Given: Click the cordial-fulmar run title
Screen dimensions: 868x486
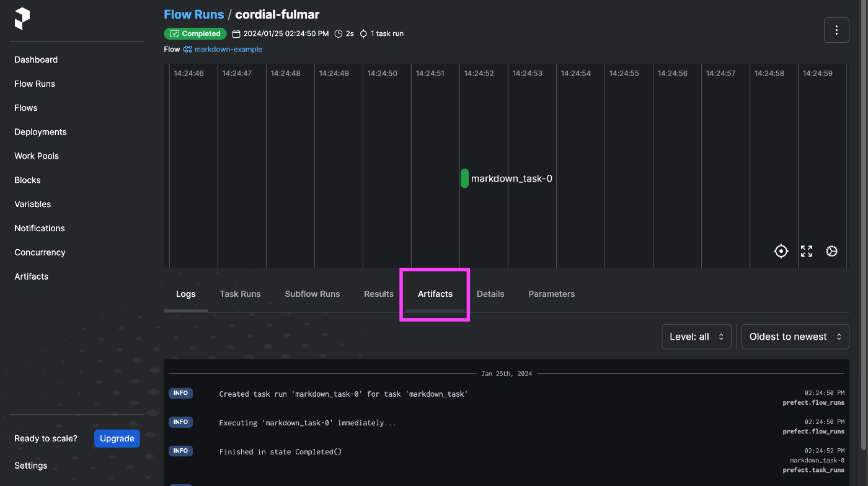Looking at the screenshot, I should pyautogui.click(x=277, y=14).
